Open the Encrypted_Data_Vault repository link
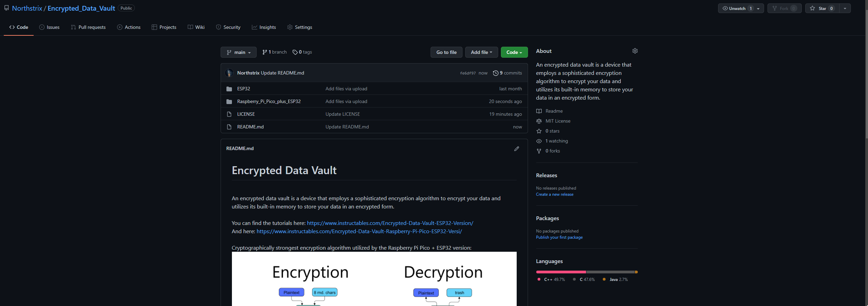The height and width of the screenshot is (306, 868). 81,8
